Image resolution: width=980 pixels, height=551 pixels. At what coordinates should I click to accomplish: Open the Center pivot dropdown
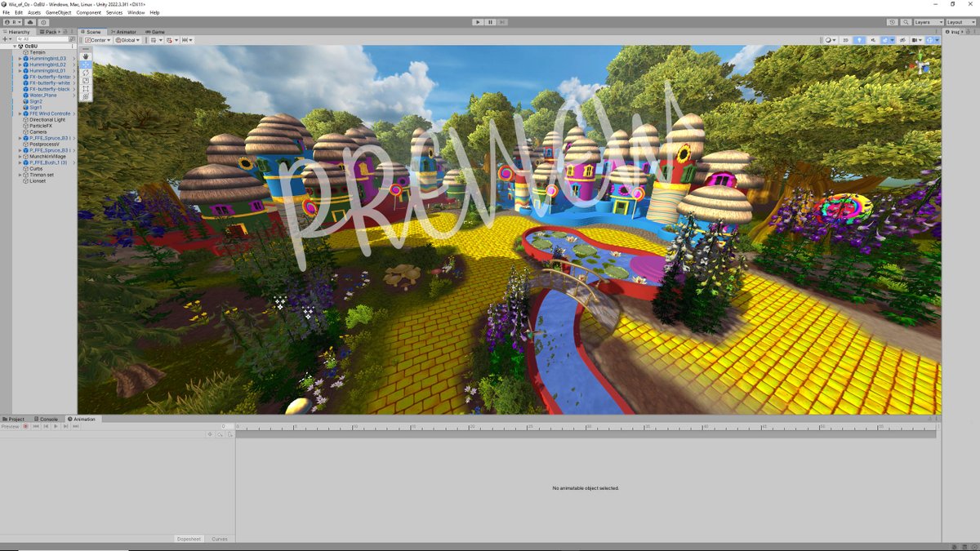click(98, 40)
